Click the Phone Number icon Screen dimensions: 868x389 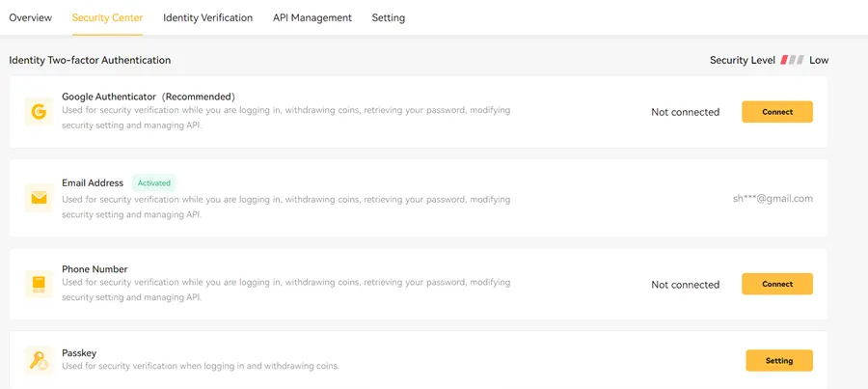(x=39, y=284)
